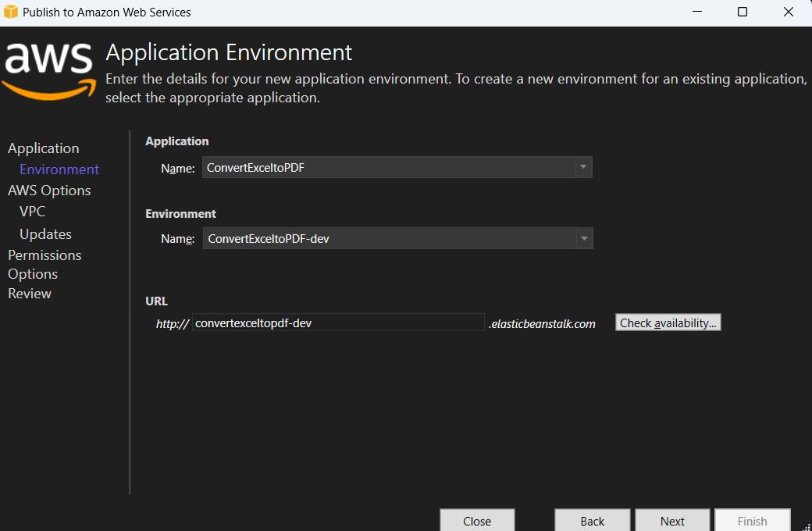Click inside the ConvertExceltoPDF application name box

pyautogui.click(x=397, y=167)
